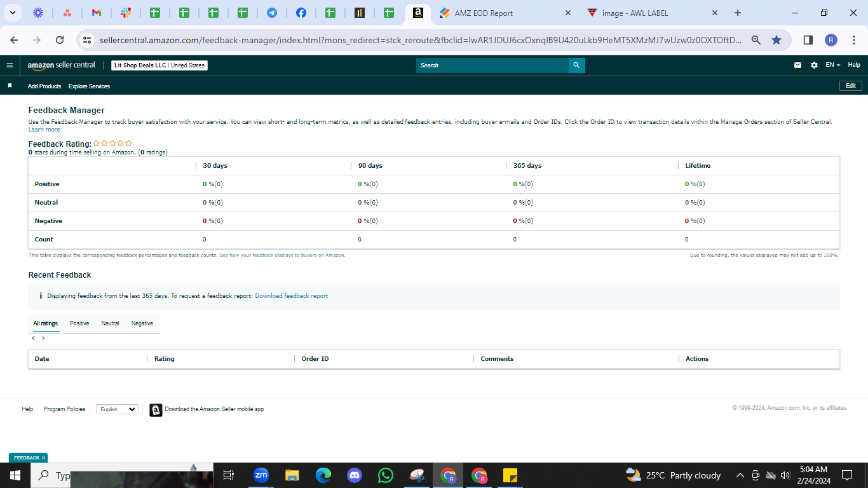Open the weather widget showing 25°C
This screenshot has width=868, height=488.
pos(674,475)
